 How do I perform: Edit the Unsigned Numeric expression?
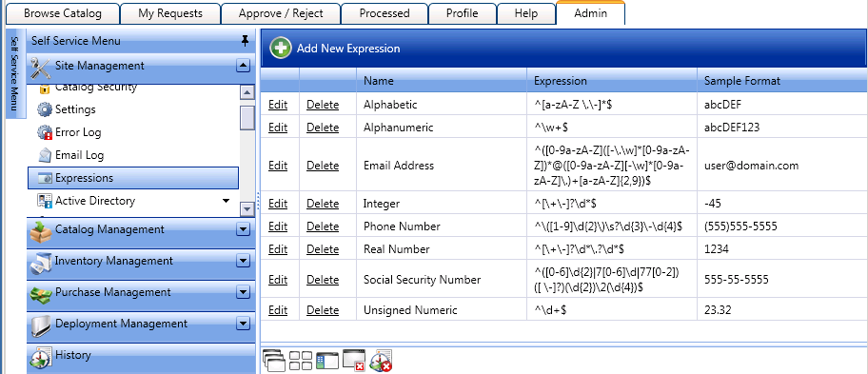pyautogui.click(x=278, y=310)
